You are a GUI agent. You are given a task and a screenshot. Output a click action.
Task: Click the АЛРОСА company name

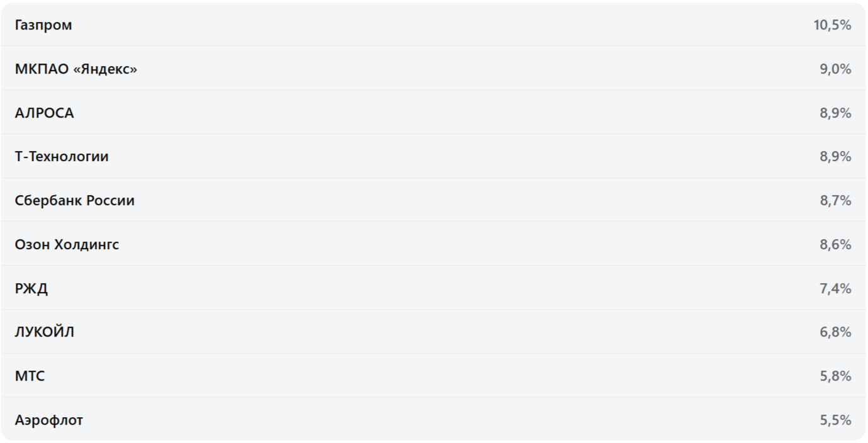pos(45,113)
